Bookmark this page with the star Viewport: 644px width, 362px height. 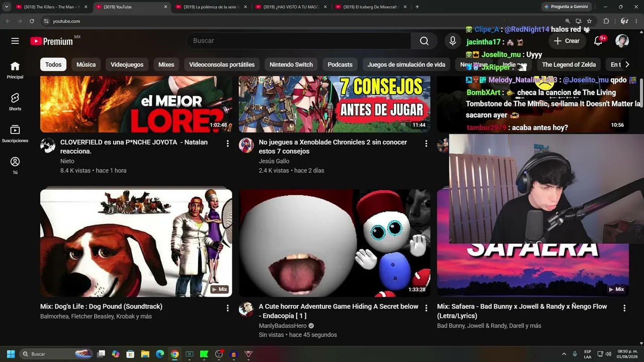589,21
